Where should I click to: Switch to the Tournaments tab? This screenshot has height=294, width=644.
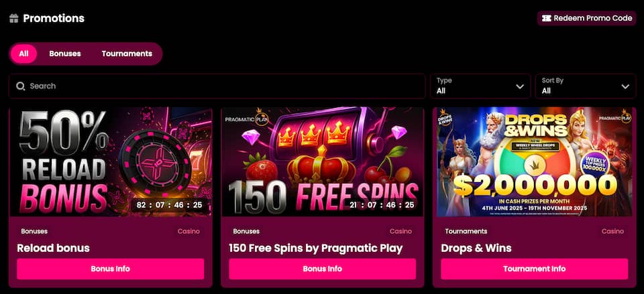(127, 54)
